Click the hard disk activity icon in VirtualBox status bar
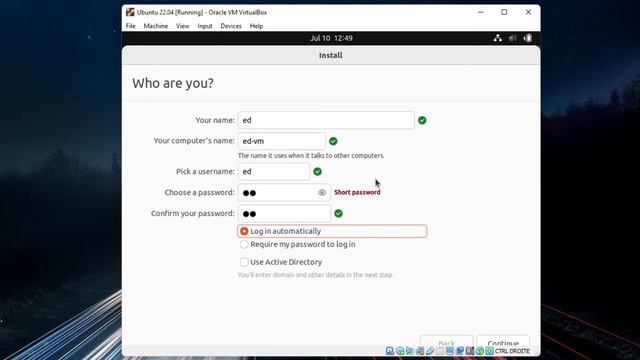This screenshot has height=360, width=640. click(x=390, y=351)
